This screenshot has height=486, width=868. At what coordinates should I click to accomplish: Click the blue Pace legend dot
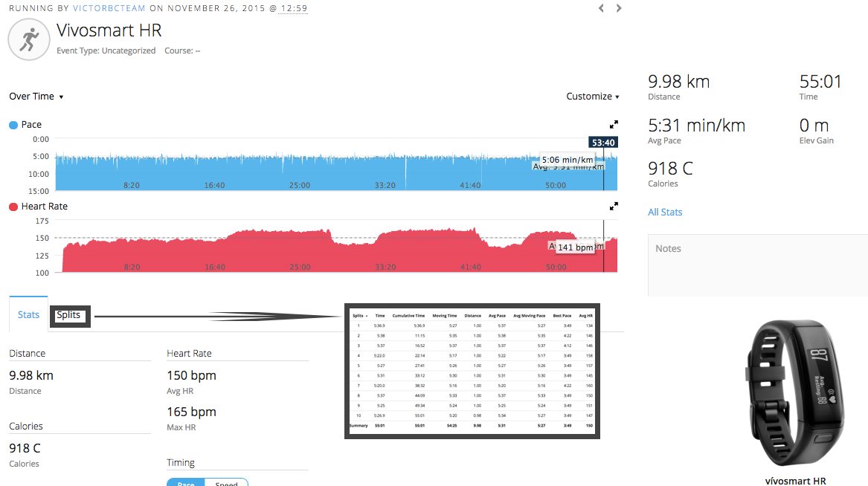(x=13, y=125)
